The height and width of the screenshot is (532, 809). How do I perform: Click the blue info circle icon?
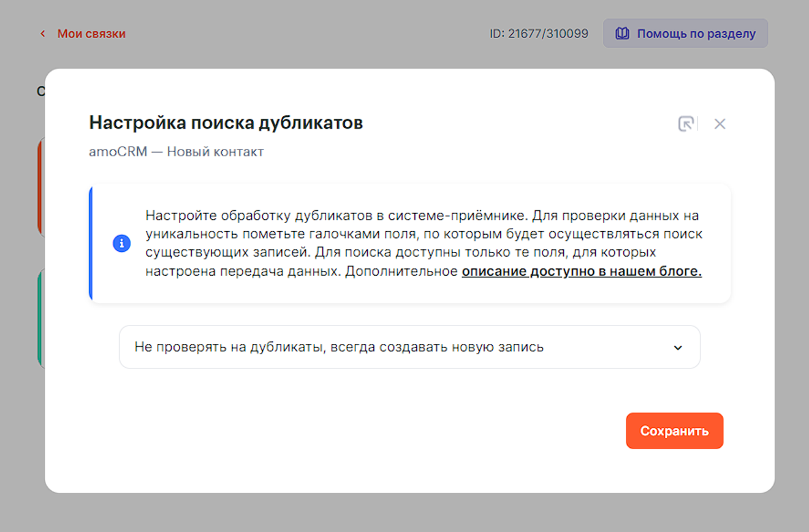121,243
